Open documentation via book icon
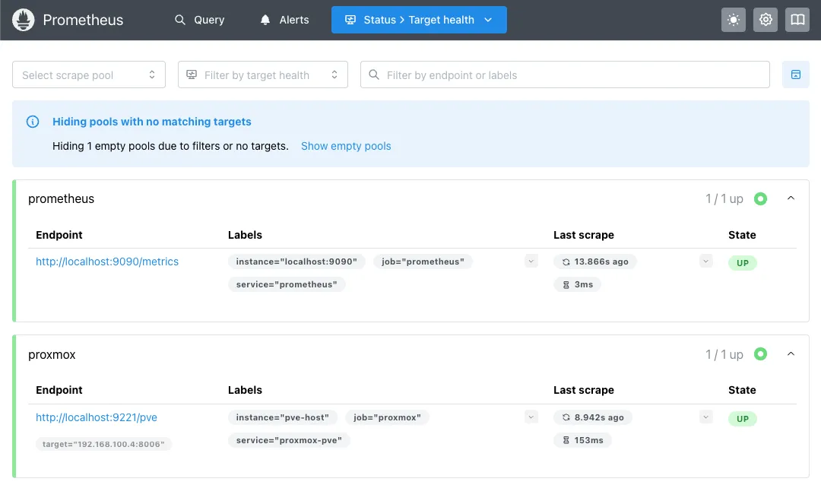 pos(797,20)
